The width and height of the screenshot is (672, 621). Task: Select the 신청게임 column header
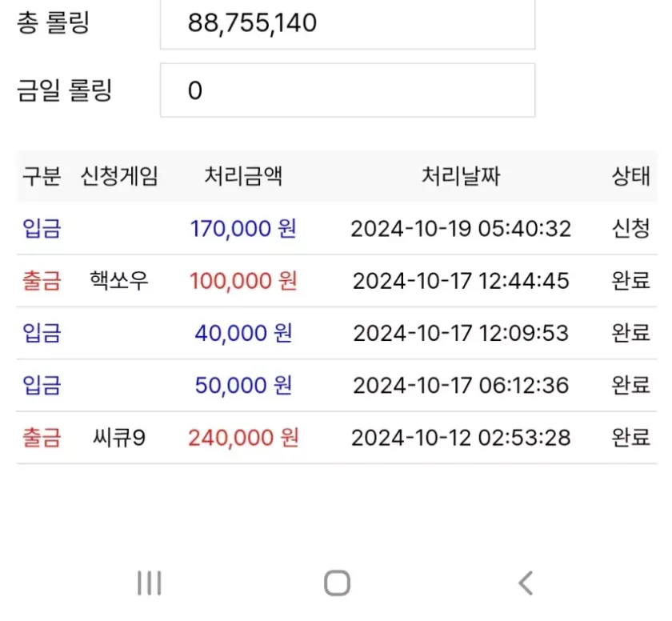click(119, 177)
